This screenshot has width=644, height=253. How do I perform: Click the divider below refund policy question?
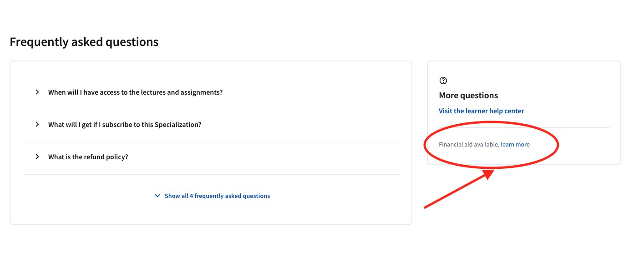211,174
